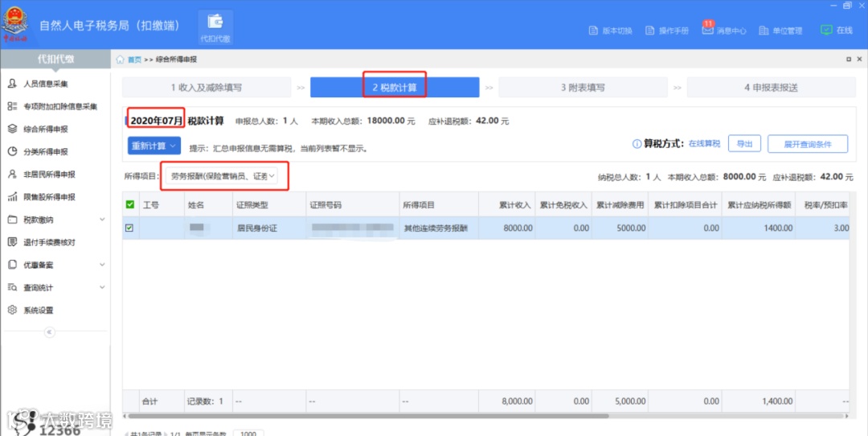The image size is (868, 436).
Task: Click the 专项附加扣除信息采集 list icon
Action: [x=12, y=106]
